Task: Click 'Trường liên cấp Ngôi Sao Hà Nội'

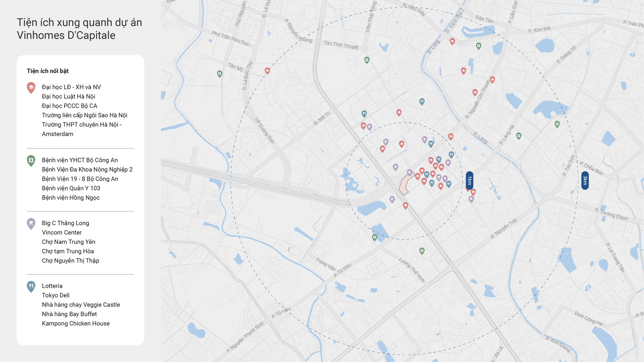Action: (x=84, y=115)
